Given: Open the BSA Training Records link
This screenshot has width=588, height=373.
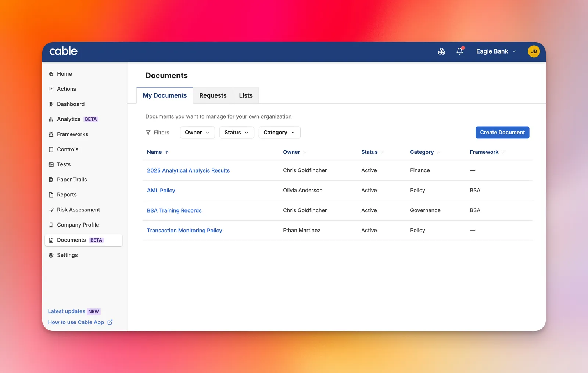Looking at the screenshot, I should pos(174,210).
